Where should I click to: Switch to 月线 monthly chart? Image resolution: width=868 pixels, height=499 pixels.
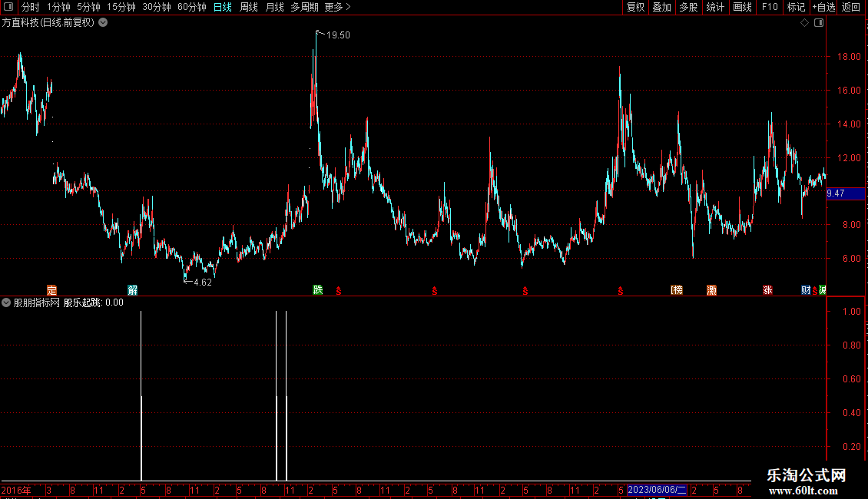(274, 7)
